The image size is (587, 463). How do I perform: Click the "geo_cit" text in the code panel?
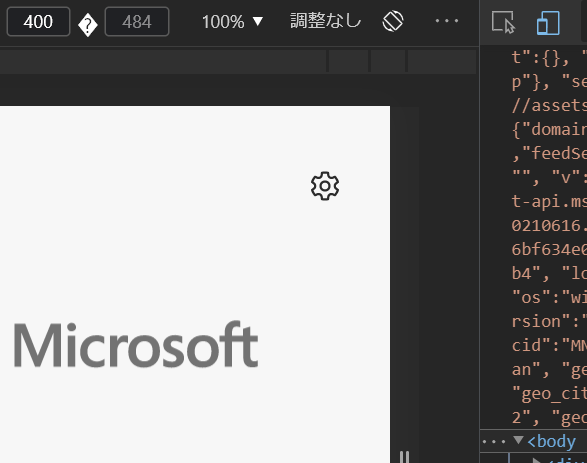[x=549, y=394]
